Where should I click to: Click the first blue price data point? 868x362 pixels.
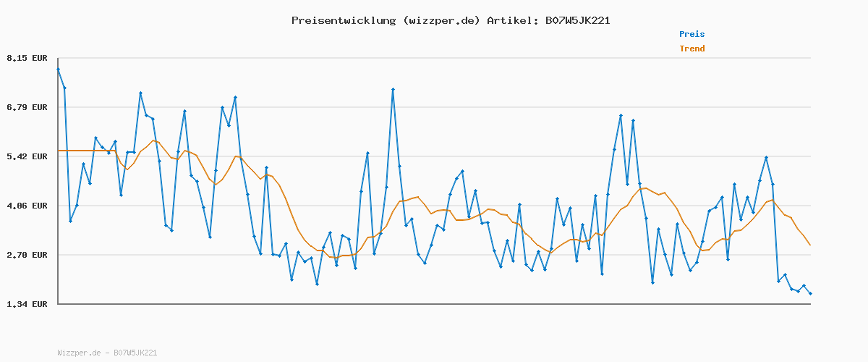58,70
